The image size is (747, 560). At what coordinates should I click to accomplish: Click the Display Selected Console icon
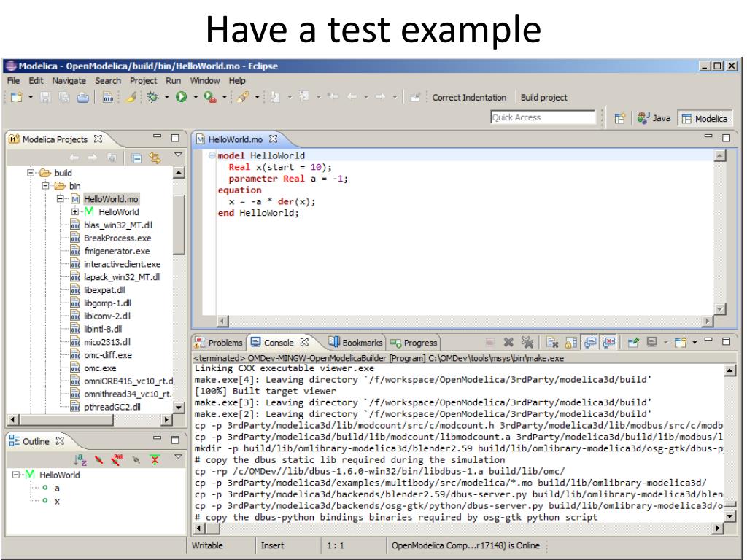651,342
